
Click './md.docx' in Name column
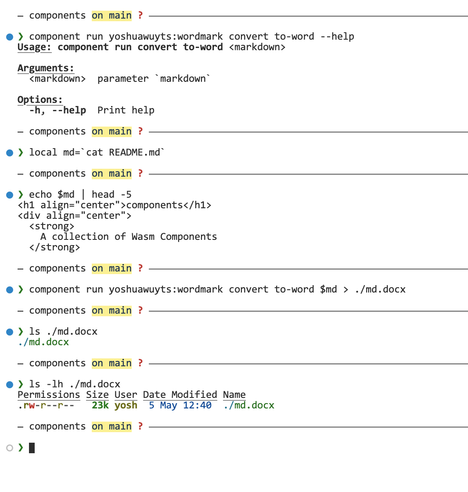tap(249, 405)
